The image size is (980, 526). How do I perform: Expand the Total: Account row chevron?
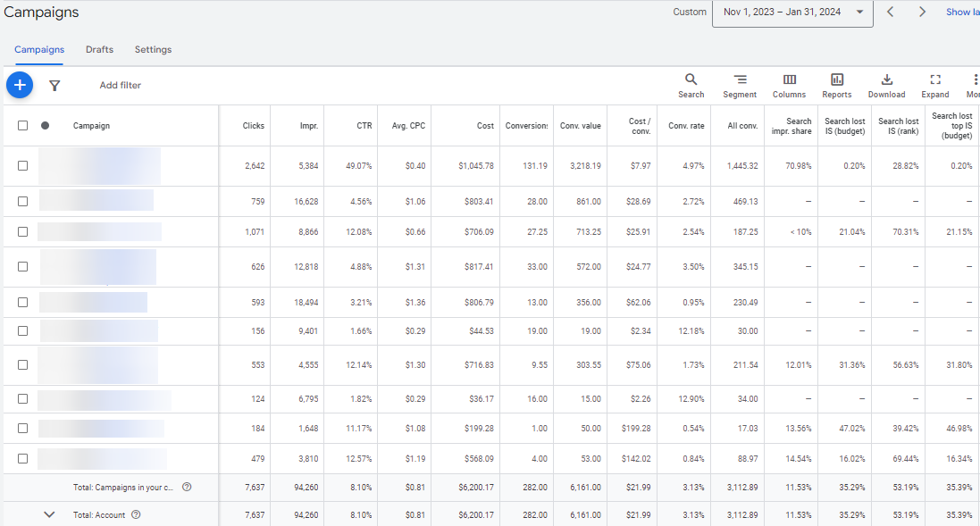49,514
